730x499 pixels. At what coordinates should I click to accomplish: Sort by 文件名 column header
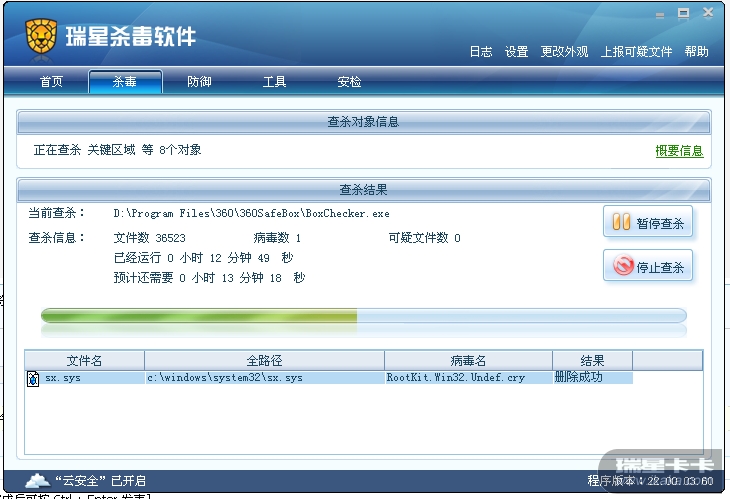click(x=84, y=361)
